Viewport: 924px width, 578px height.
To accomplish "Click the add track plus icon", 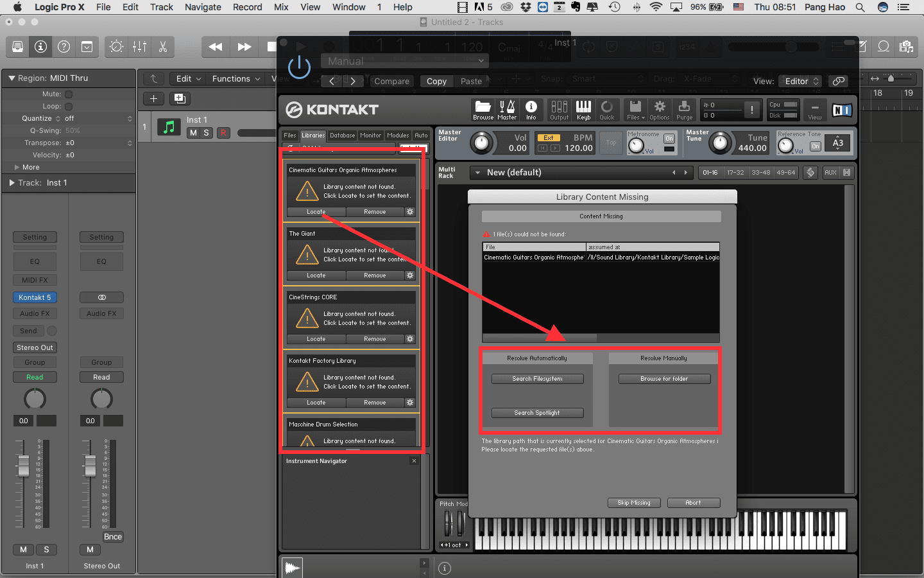I will [153, 98].
